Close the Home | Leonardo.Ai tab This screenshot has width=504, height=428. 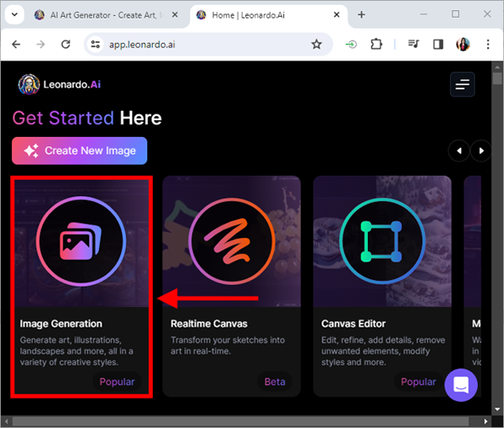pos(337,15)
